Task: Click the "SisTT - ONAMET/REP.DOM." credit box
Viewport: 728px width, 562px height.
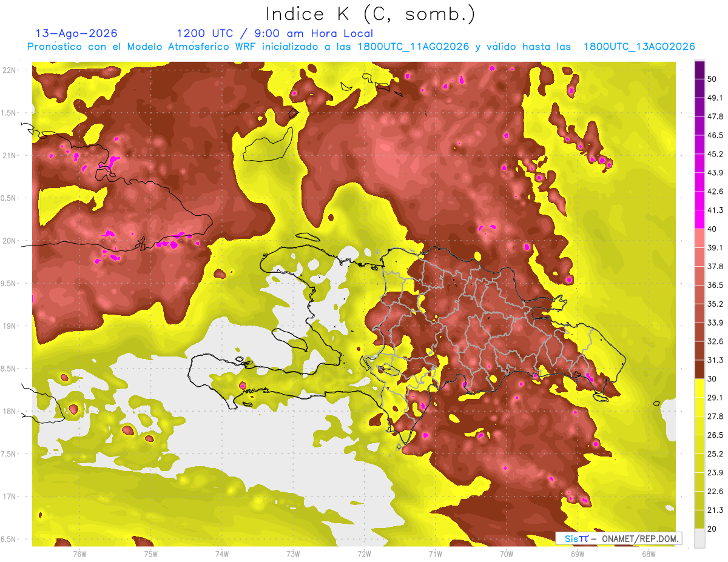Action: coord(619,538)
